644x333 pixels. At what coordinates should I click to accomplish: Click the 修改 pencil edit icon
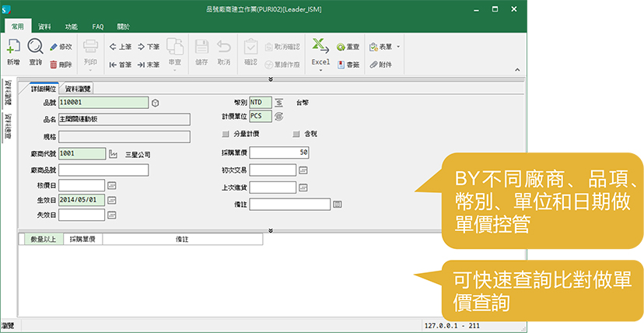pyautogui.click(x=61, y=47)
